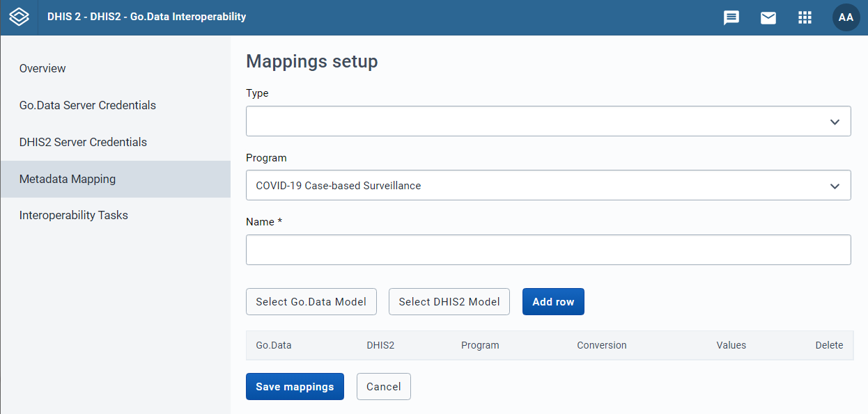
Task: Click the DHIS2 logo icon
Action: pyautogui.click(x=19, y=17)
